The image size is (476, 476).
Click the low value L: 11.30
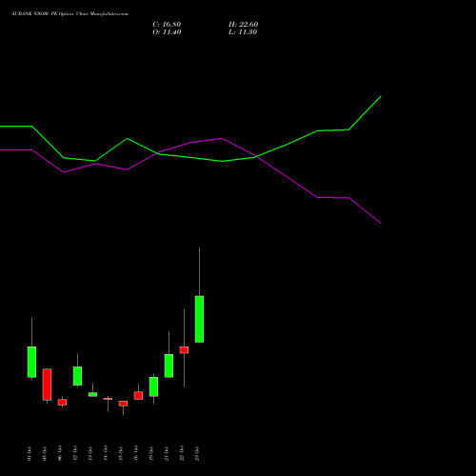(x=243, y=32)
